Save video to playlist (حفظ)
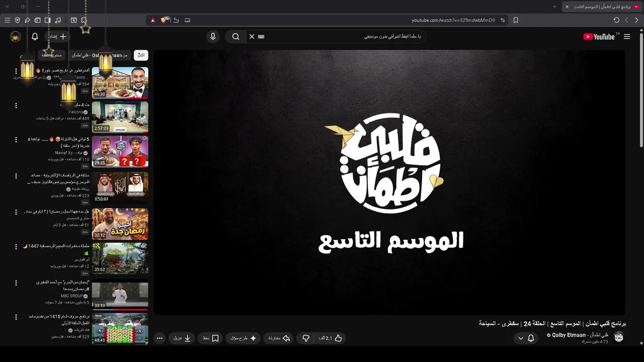The height and width of the screenshot is (362, 644). coord(211,338)
